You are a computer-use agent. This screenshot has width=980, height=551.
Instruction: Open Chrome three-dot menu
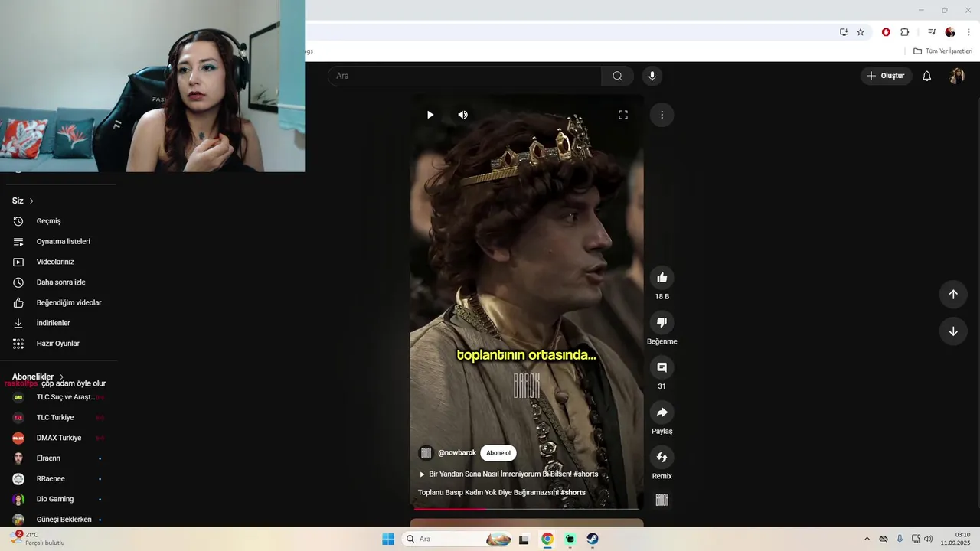coord(969,32)
